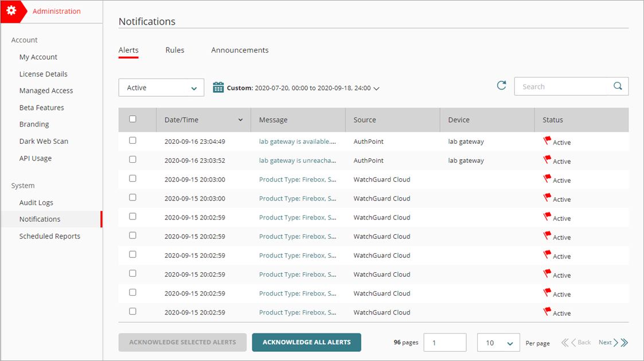
Task: Open the calendar date range picker icon
Action: coord(218,87)
